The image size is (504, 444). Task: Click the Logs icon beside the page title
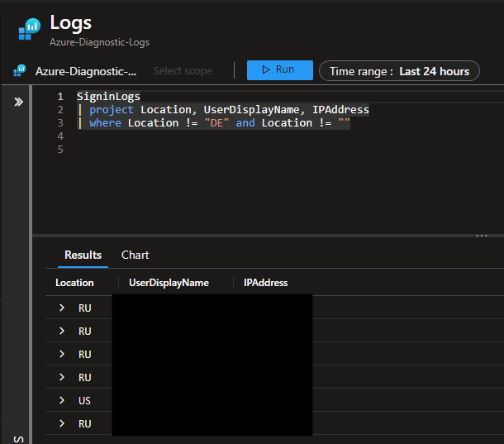[29, 29]
